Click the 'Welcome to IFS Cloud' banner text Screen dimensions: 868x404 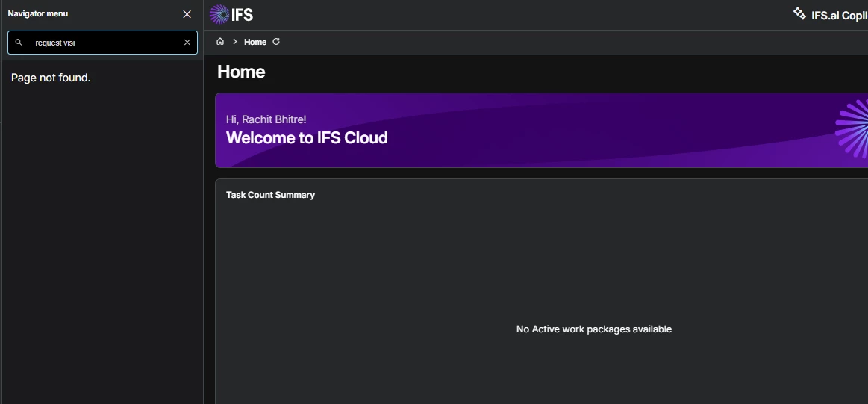(x=307, y=137)
